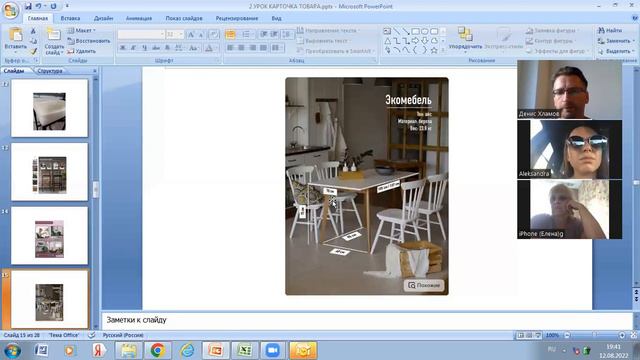Open Заливка фигуры shape fill dropdown
The height and width of the screenshot is (360, 640).
(552, 30)
